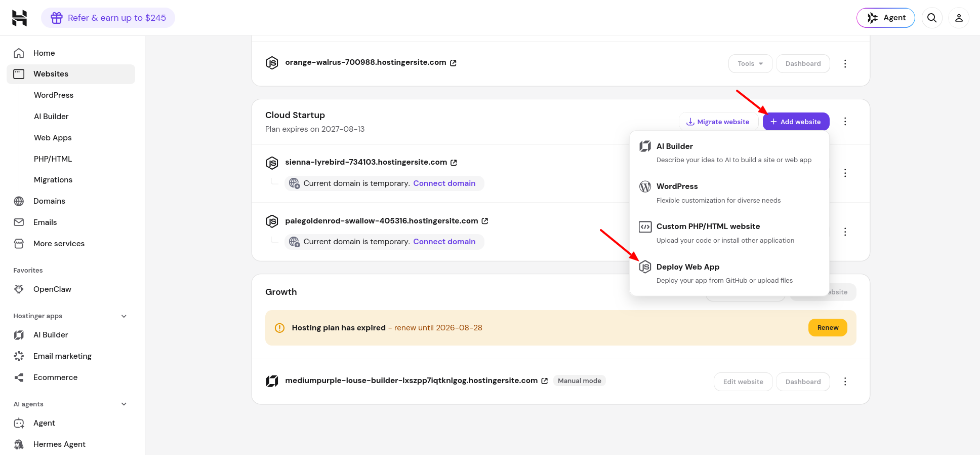Viewport: 980px width, 455px height.
Task: Open three-dot menu for Cloud Startup plan
Action: tap(845, 122)
